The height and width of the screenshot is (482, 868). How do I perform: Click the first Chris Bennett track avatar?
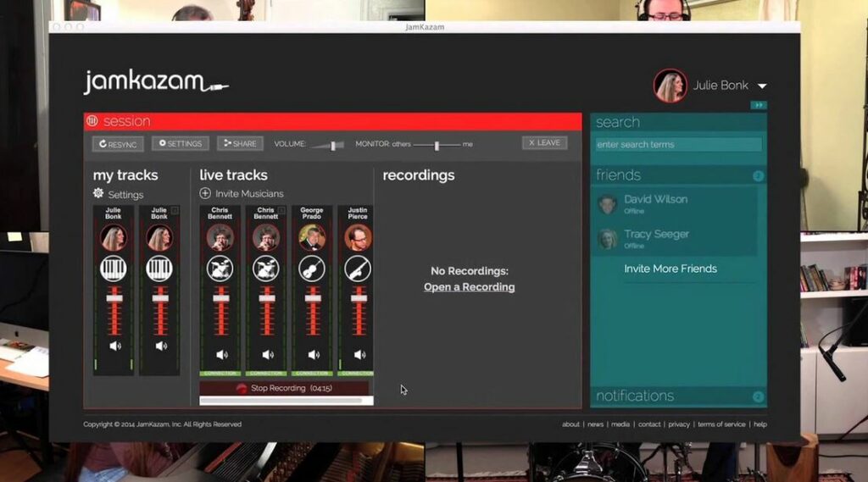(220, 237)
